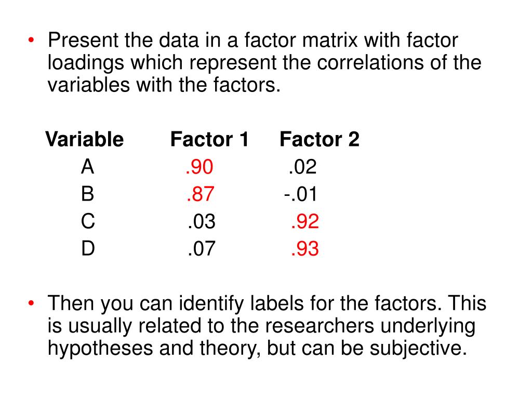The image size is (532, 399).
Task: Click the red .90 loading value
Action: pos(199,167)
